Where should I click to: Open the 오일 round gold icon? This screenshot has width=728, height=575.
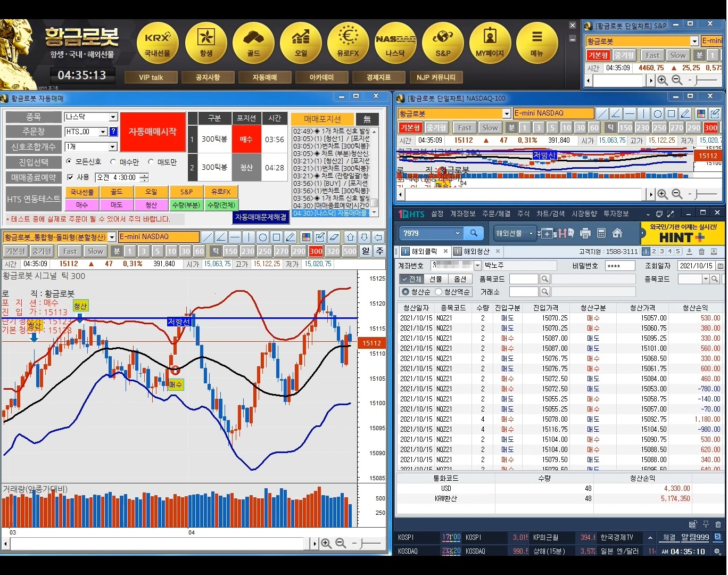click(x=301, y=44)
